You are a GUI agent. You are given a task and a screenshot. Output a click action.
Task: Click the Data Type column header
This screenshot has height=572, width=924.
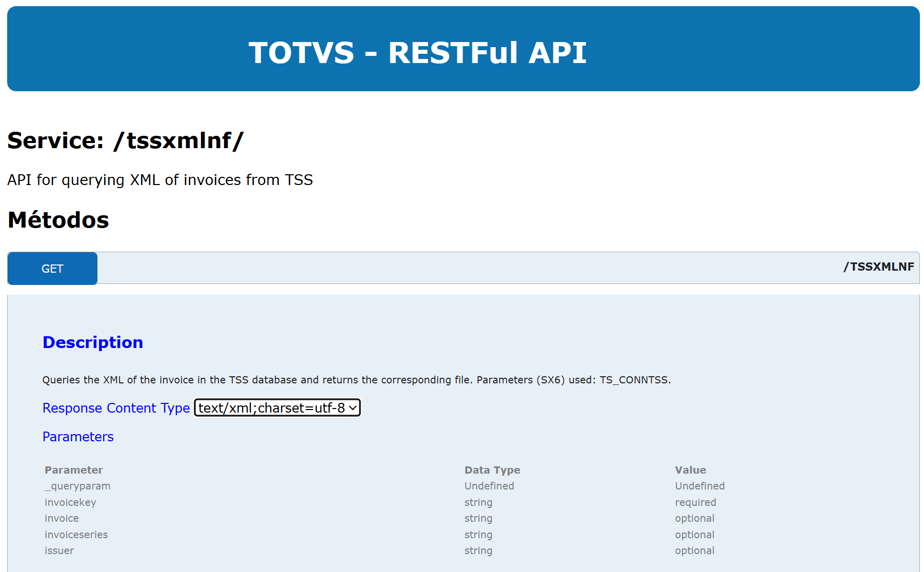492,470
